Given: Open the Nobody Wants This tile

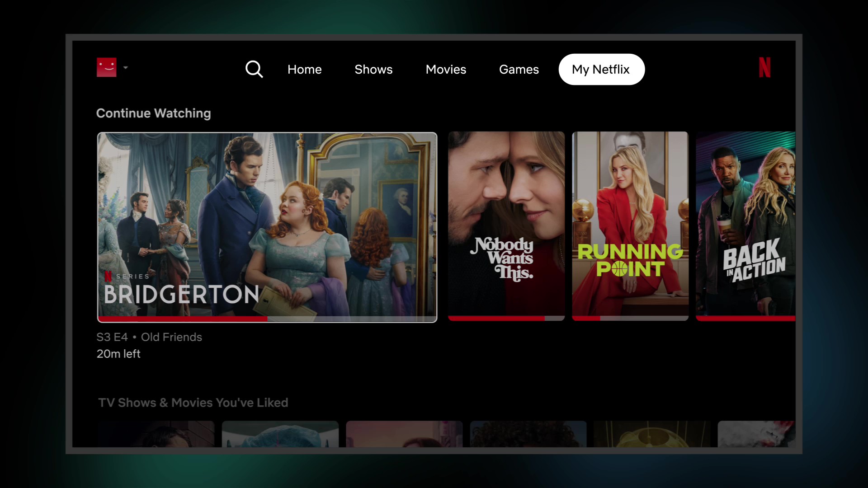Looking at the screenshot, I should point(506,226).
